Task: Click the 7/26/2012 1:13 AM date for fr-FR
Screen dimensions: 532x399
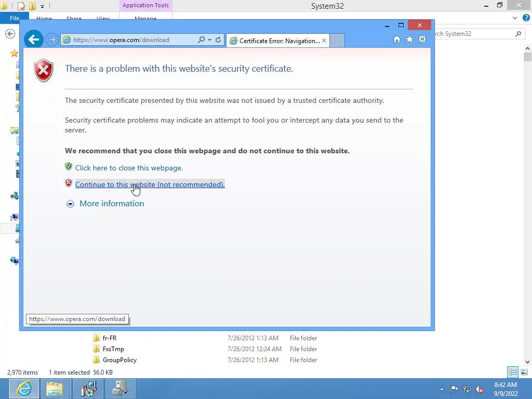Action: [253, 338]
